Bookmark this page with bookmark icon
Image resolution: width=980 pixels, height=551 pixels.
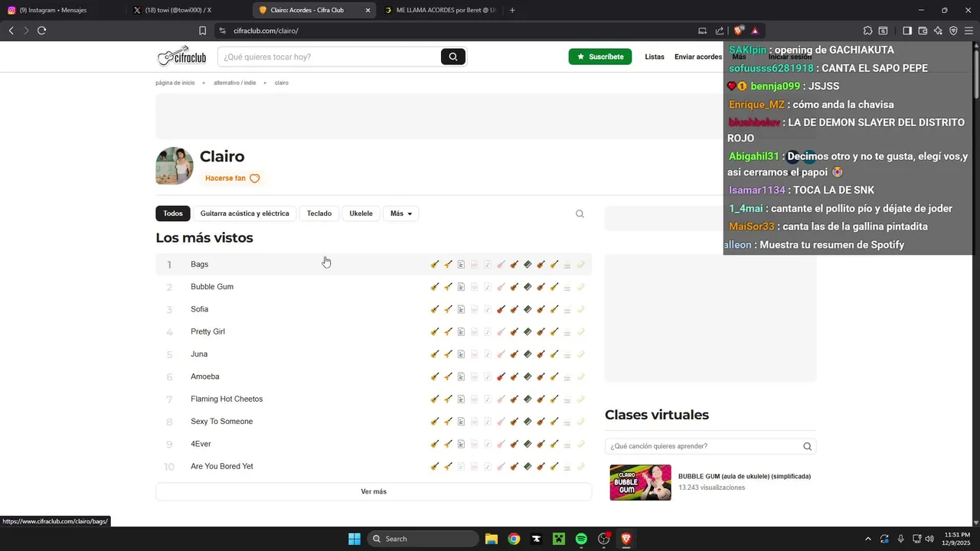(x=202, y=31)
